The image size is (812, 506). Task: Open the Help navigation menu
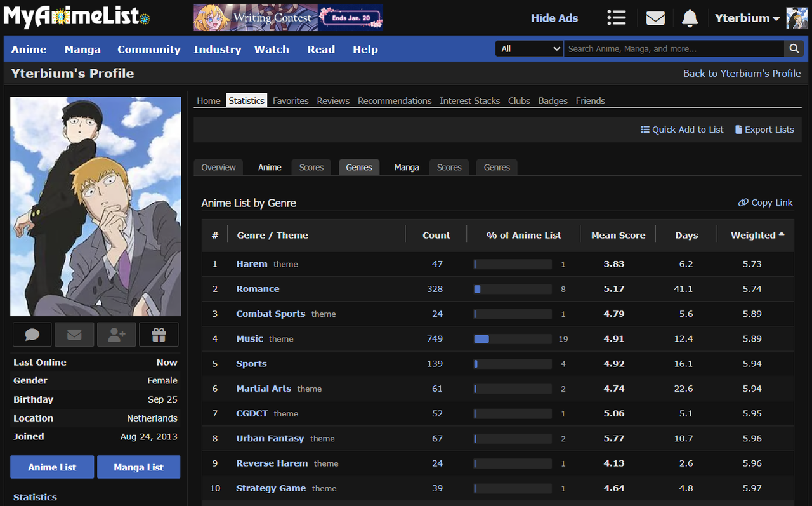[x=365, y=49]
